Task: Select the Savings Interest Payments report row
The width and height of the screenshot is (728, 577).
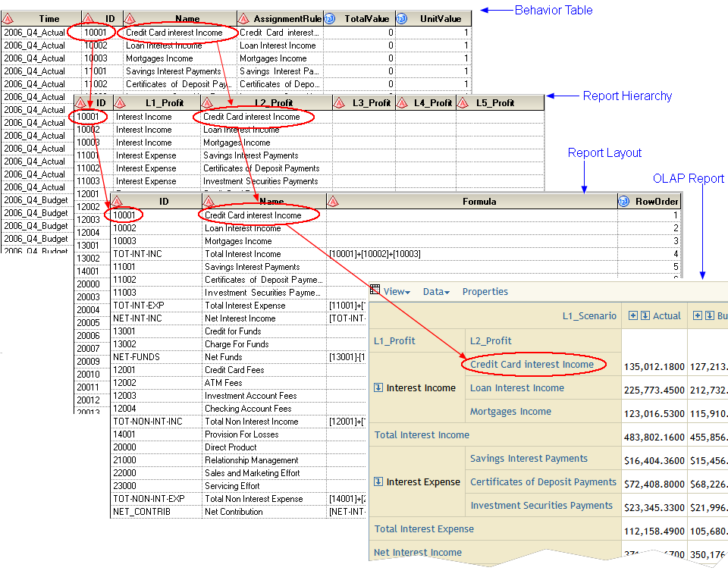Action: coord(529,459)
